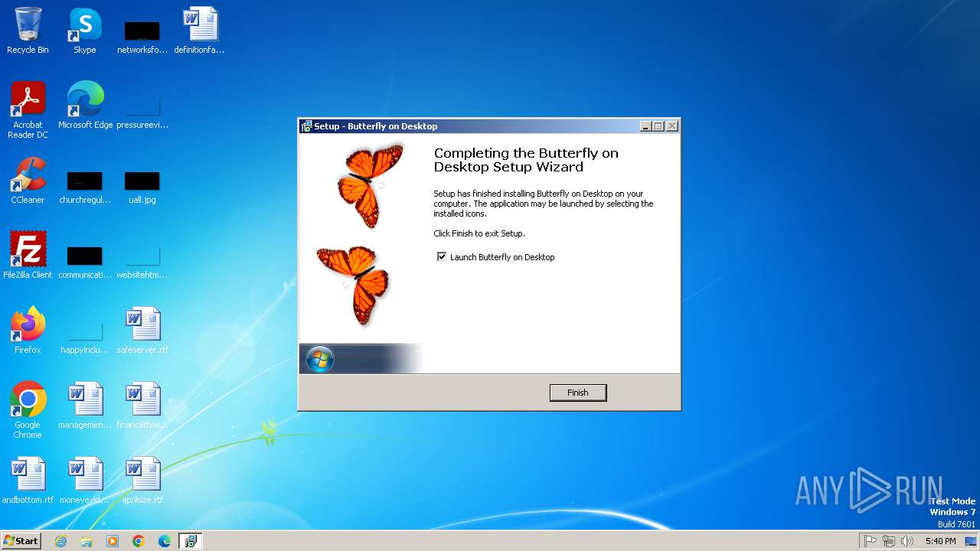Viewport: 980px width, 551px height.
Task: Open the Windows Start menu
Action: point(21,541)
